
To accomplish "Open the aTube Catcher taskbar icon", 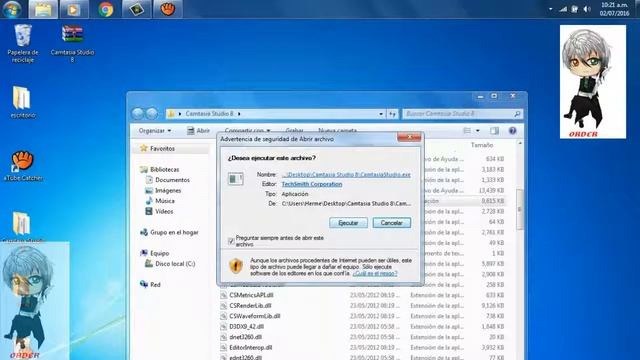I will click(167, 9).
